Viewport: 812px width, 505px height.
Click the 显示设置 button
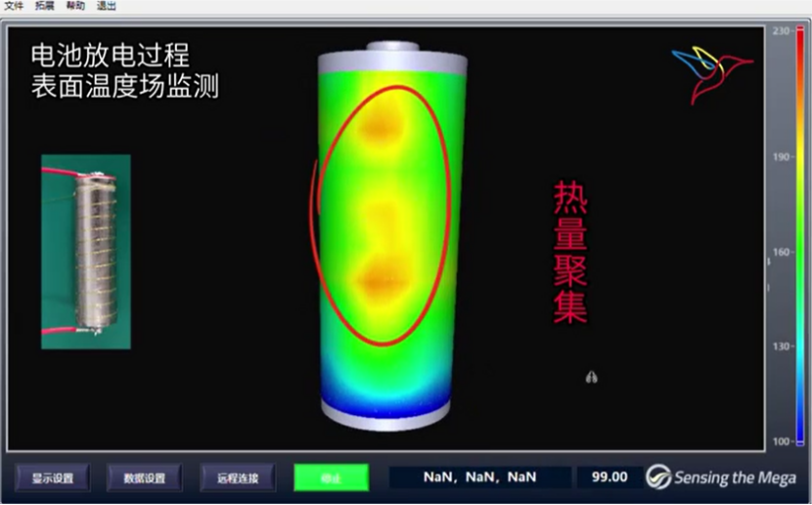click(x=53, y=478)
